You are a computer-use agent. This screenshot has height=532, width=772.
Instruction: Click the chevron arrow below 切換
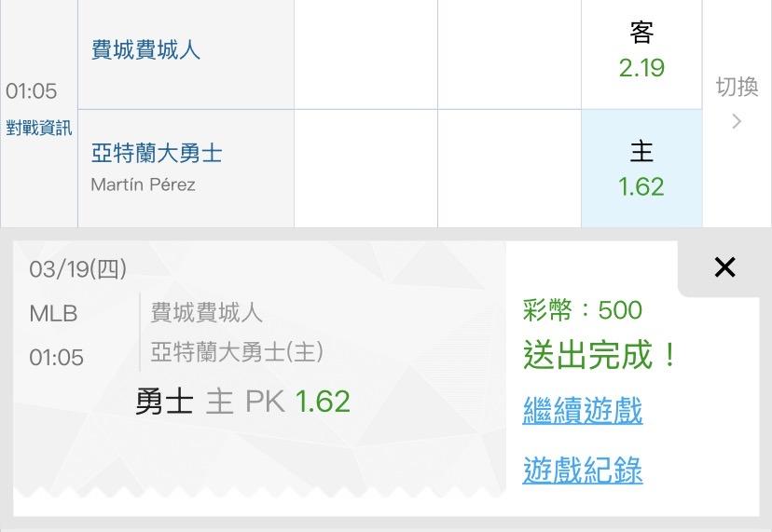tap(737, 121)
